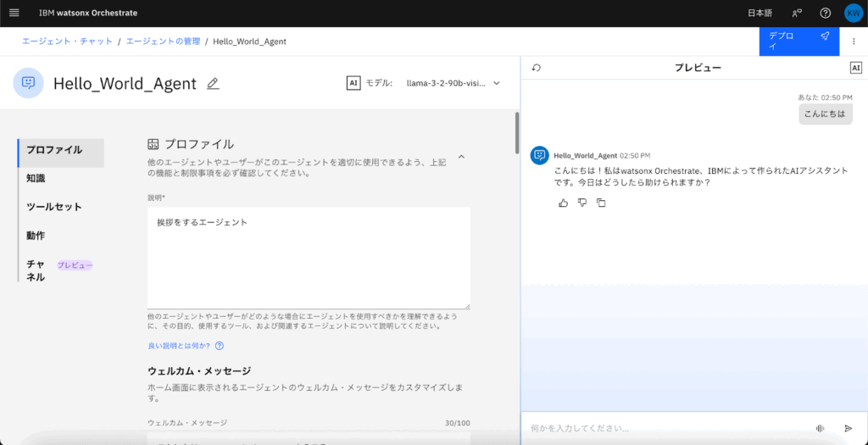868x445 pixels.
Task: Give thumbs up to agent reply
Action: [564, 203]
